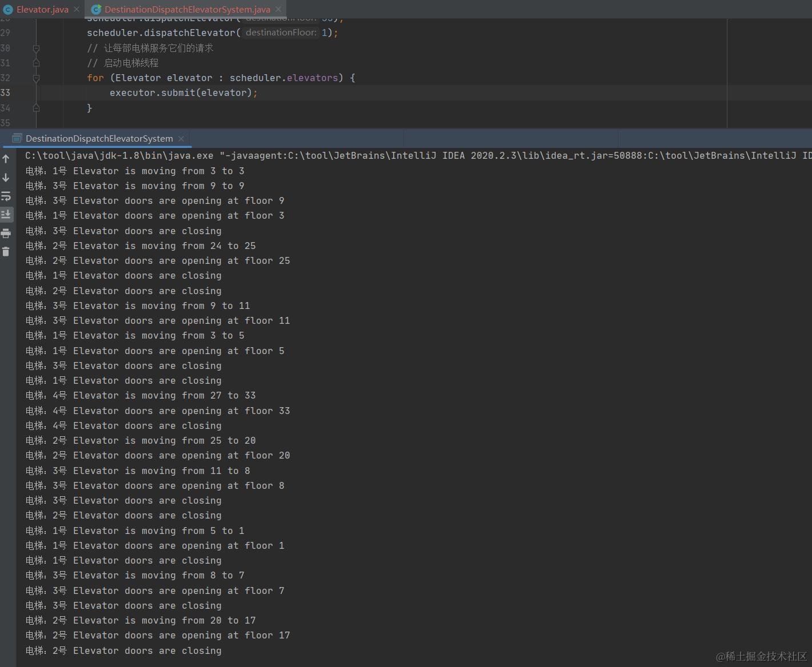Viewport: 812px width, 667px height.
Task: Click line number 35 in the gutter
Action: 5,123
